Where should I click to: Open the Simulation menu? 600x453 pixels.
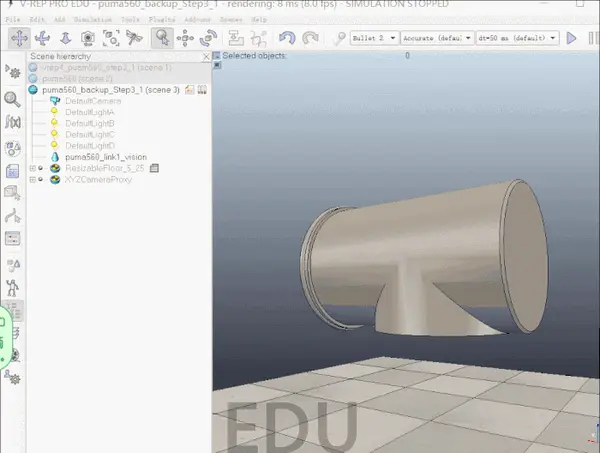pos(93,20)
